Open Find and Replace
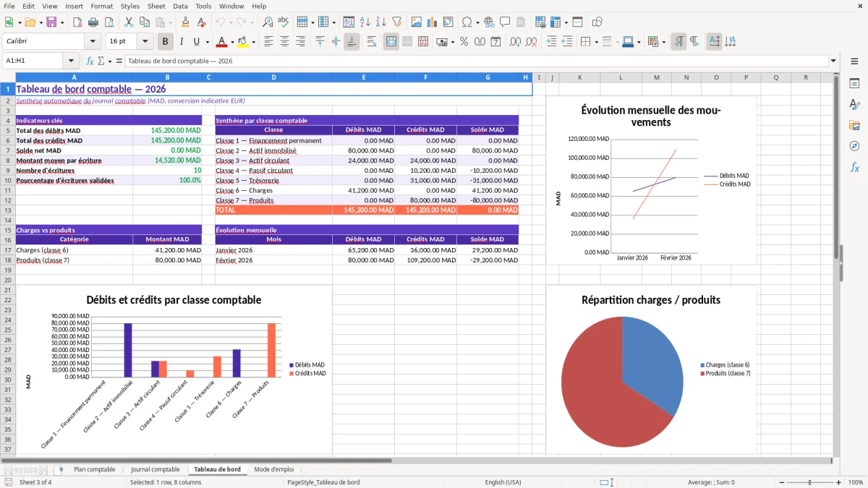This screenshot has height=488, width=868. 268,22
